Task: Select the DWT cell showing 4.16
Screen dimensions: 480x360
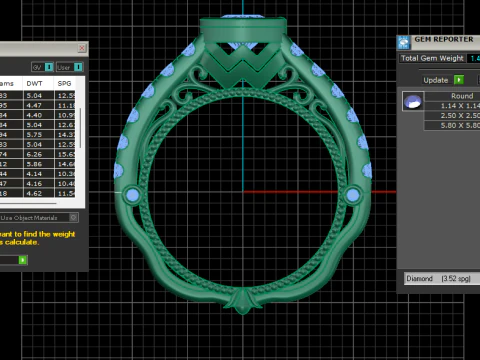Action: point(38,183)
